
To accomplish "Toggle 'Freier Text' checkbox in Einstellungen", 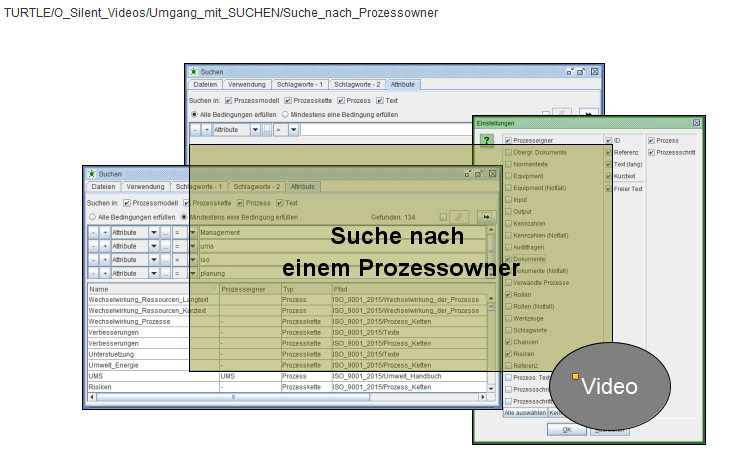I will (609, 189).
